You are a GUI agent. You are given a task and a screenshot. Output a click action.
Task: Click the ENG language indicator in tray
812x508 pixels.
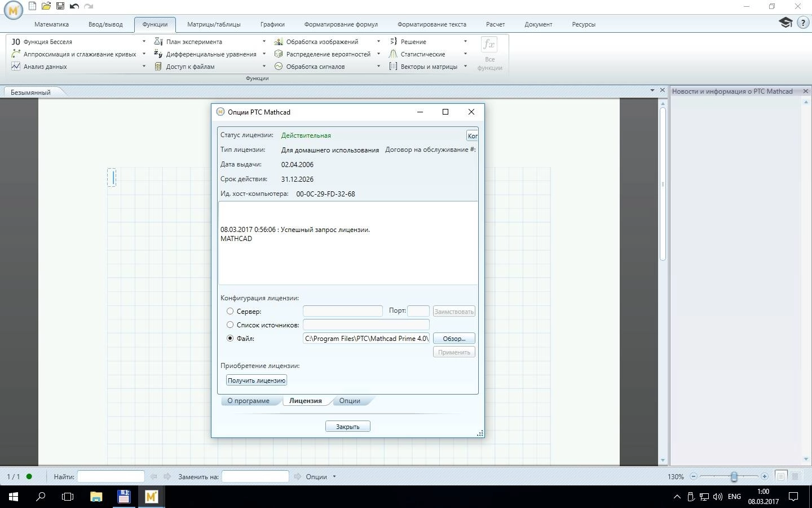click(734, 497)
